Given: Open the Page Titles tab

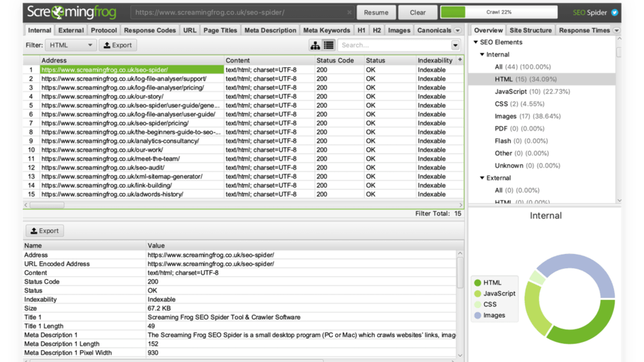Looking at the screenshot, I should click(x=220, y=30).
